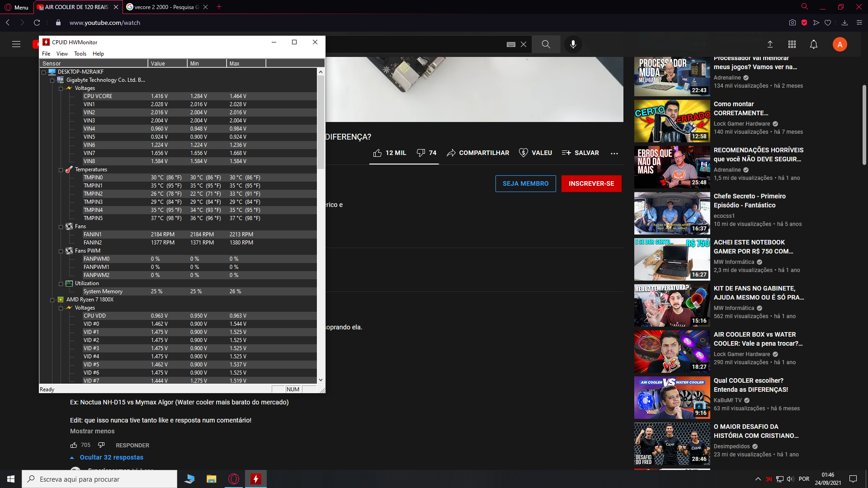The height and width of the screenshot is (488, 868).
Task: Open File Explorer from the taskbar
Action: (212, 479)
